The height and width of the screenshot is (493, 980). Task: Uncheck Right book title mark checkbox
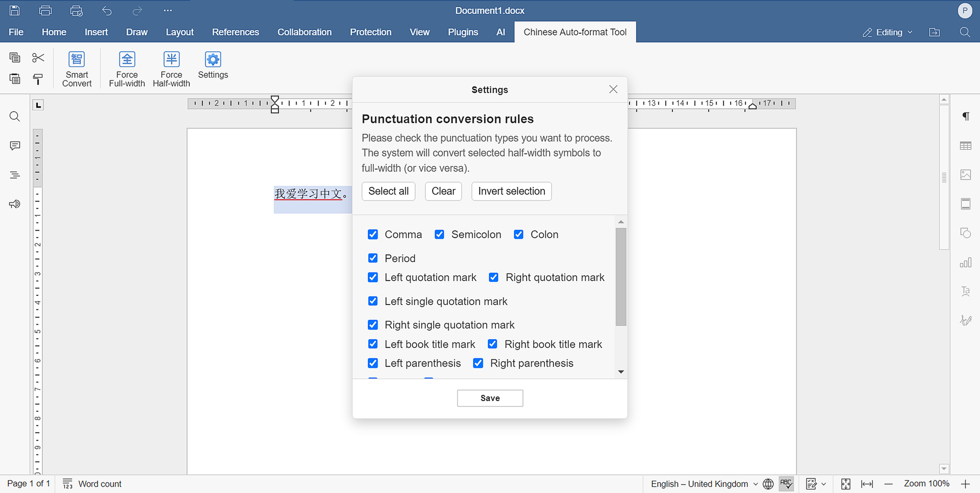pyautogui.click(x=493, y=344)
